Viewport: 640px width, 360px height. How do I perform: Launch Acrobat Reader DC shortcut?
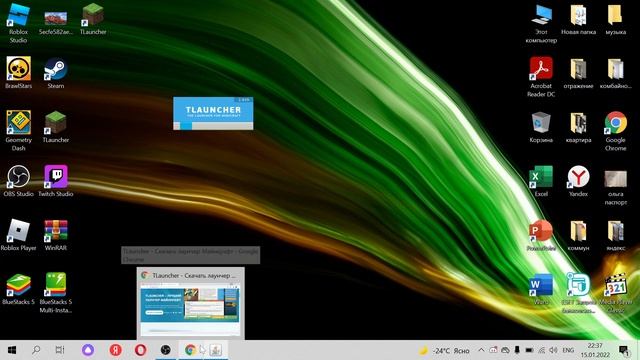tap(541, 77)
